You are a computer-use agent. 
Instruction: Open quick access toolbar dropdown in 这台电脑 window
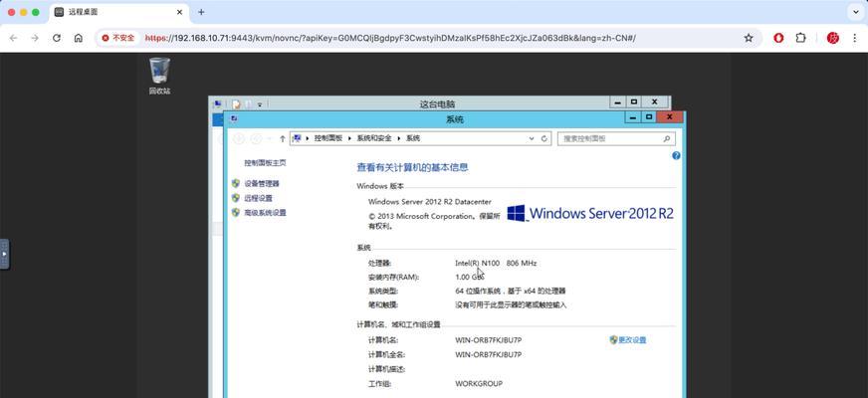(260, 103)
